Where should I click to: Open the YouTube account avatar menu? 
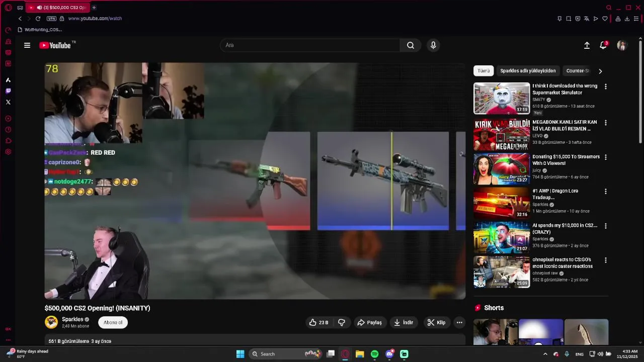pyautogui.click(x=622, y=45)
